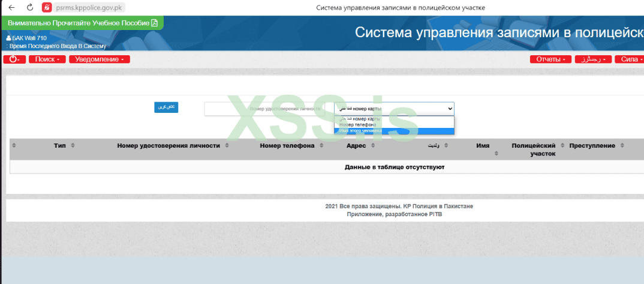Click the Преступление column header text
The height and width of the screenshot is (284, 644).
point(592,145)
